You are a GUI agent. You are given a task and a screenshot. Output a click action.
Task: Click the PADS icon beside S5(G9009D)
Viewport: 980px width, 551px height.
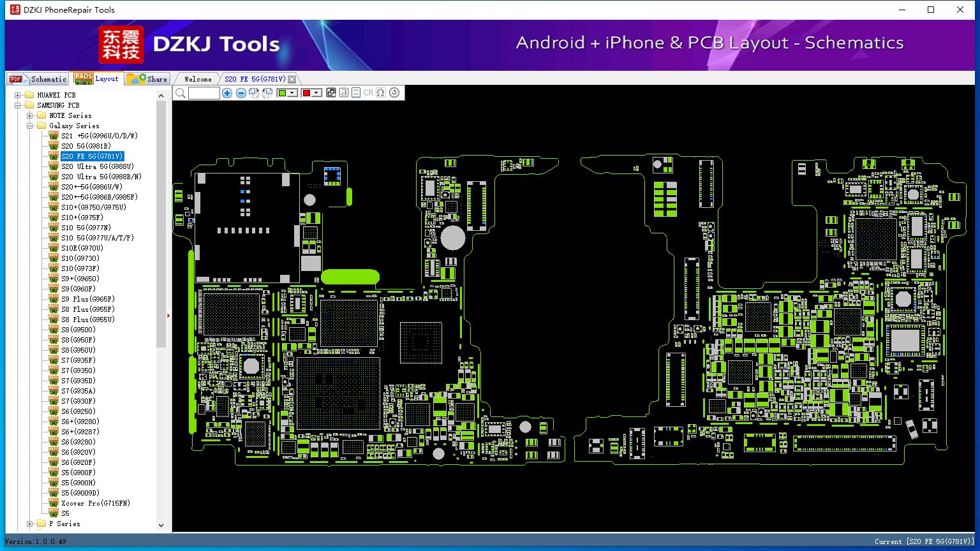coord(54,493)
